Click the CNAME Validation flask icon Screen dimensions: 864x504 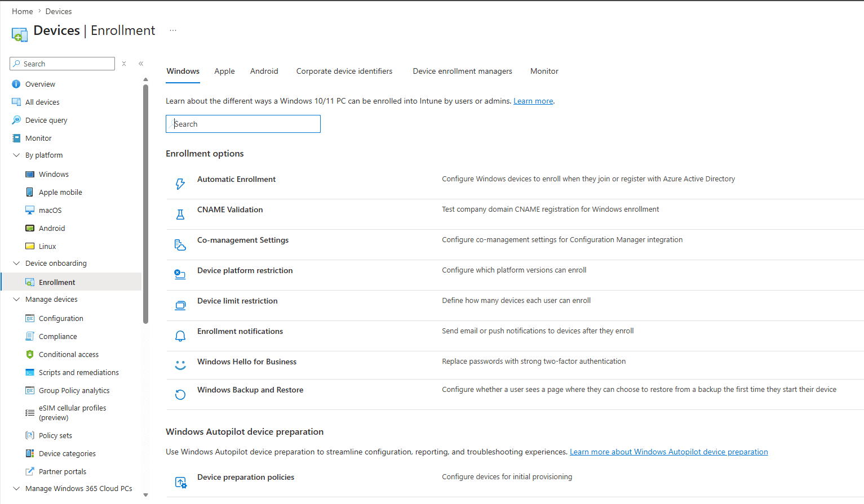[180, 214]
